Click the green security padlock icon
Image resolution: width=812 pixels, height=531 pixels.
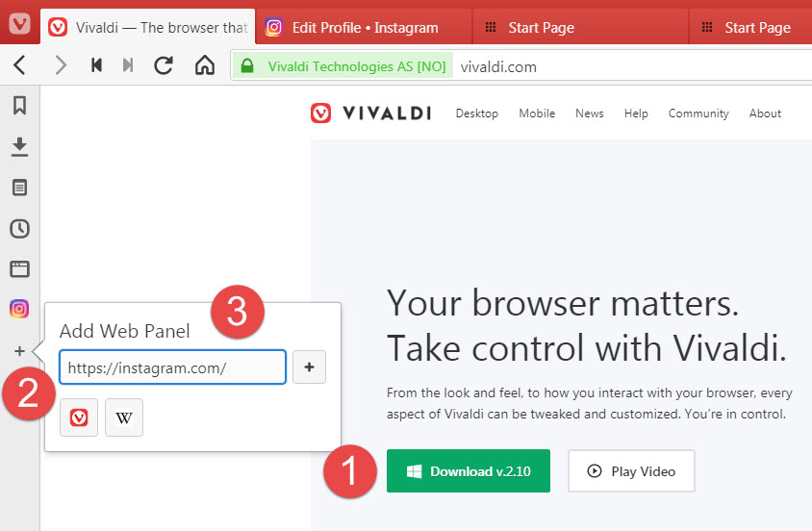[x=247, y=65]
